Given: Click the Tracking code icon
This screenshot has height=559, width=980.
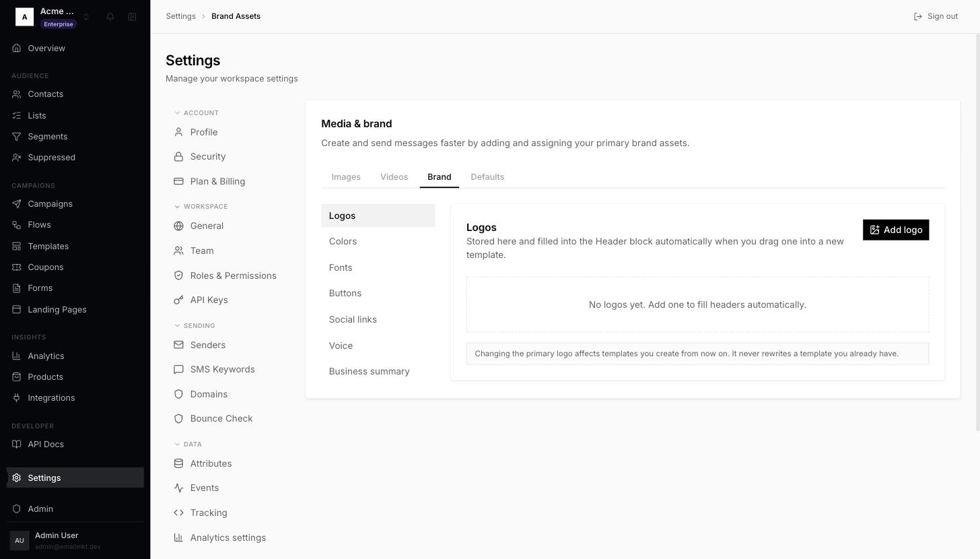Looking at the screenshot, I should [178, 513].
